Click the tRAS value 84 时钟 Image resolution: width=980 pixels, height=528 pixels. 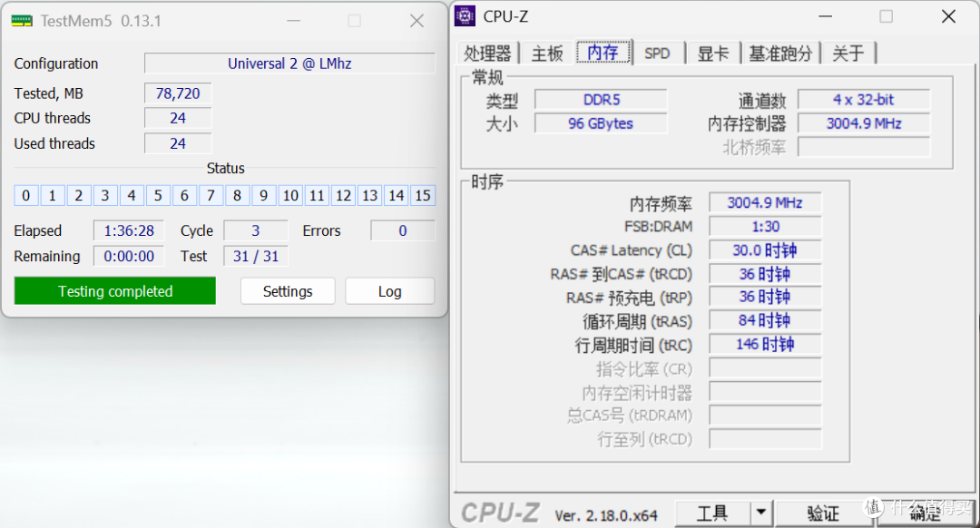[x=765, y=320]
